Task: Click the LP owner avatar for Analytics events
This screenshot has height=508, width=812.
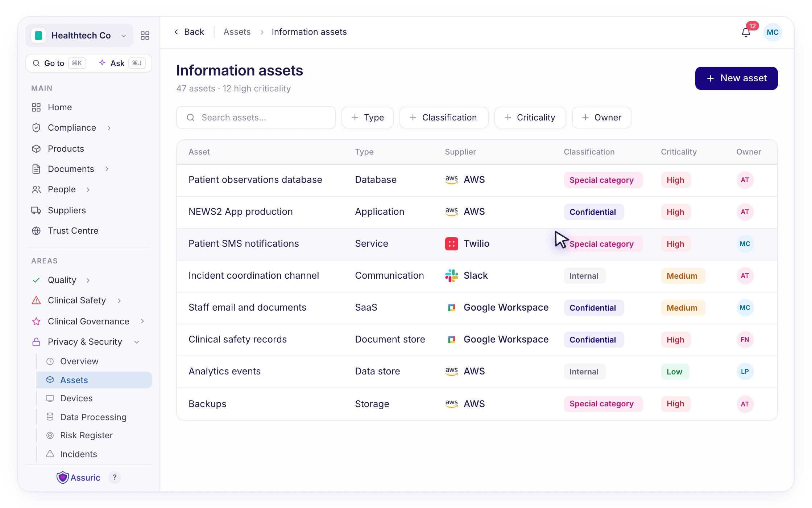Action: (x=745, y=372)
